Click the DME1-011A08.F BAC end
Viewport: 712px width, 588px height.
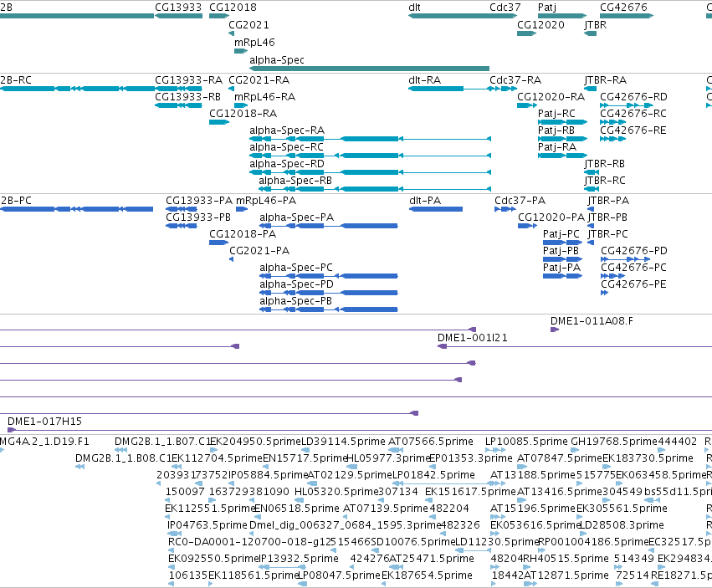555,330
